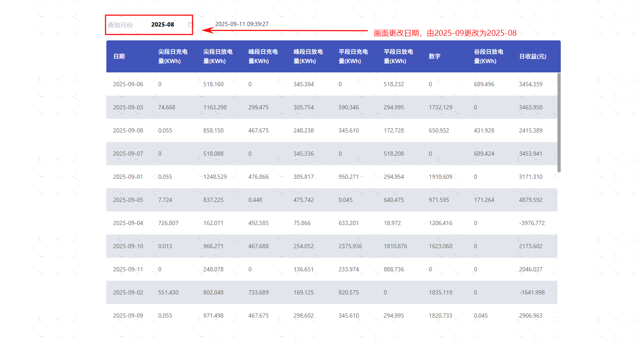644x350 pixels.
Task: Click the 7.724 cell in 2025-09-05 row
Action: (x=165, y=200)
